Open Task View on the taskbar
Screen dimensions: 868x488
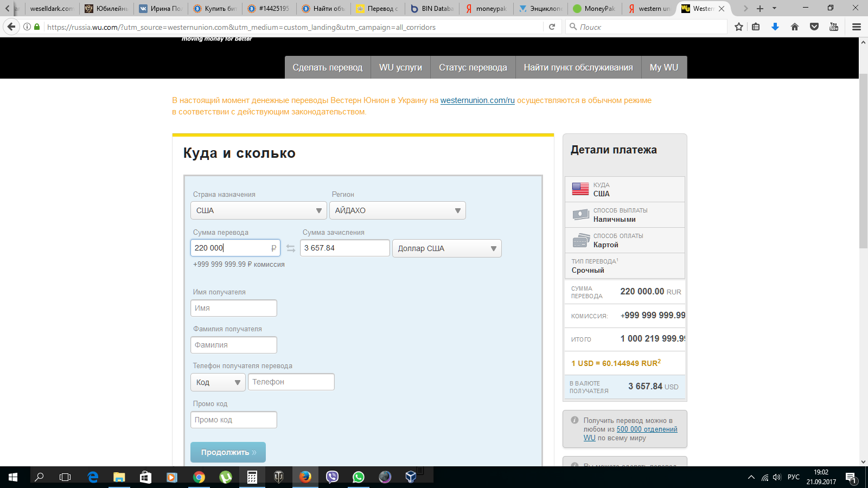pos(65,477)
